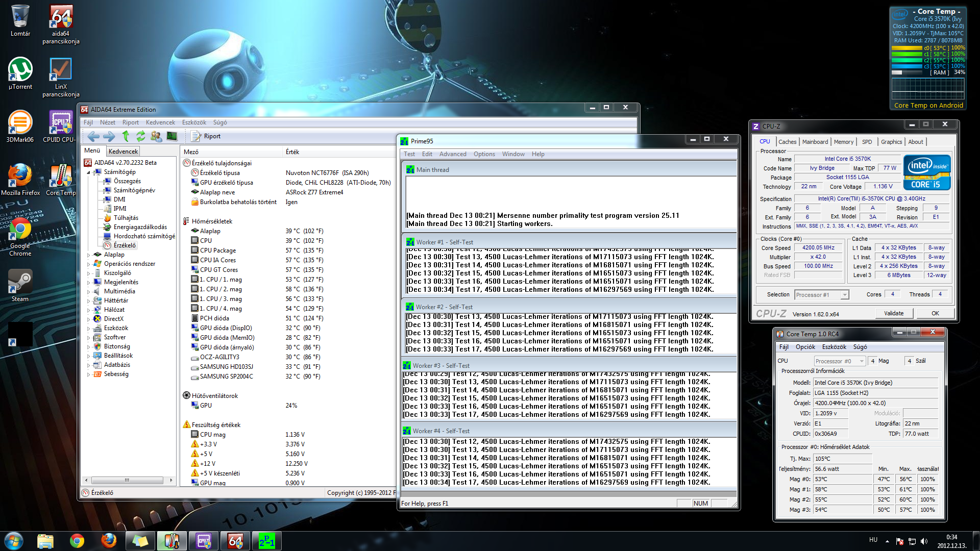The width and height of the screenshot is (980, 551).
Task: Expand the Megjelenítés tree node
Action: (x=88, y=283)
